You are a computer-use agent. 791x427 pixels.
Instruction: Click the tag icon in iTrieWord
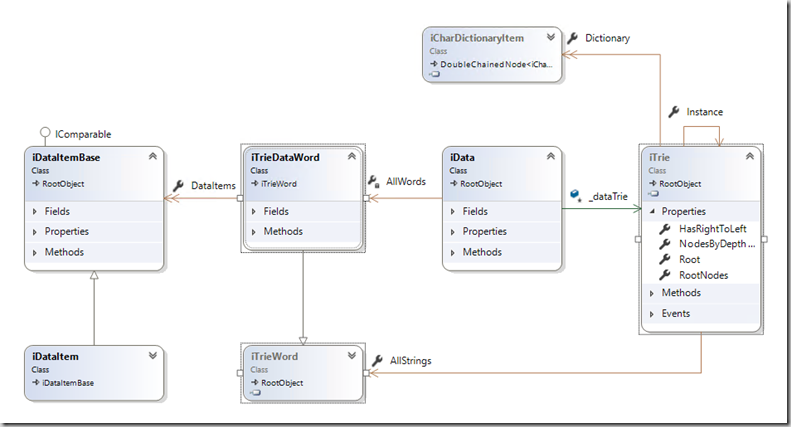coord(255,393)
